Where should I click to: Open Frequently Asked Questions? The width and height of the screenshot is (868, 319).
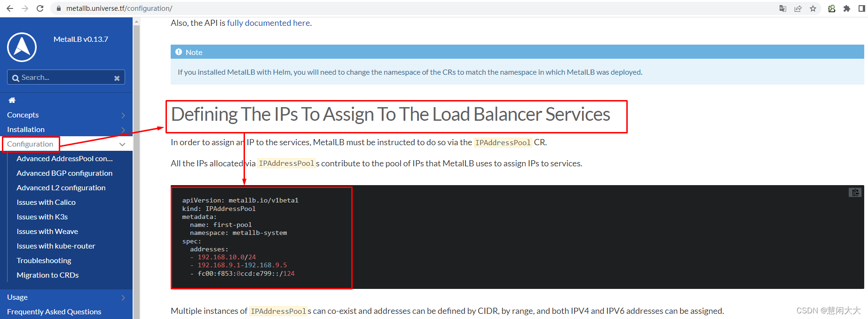54,312
